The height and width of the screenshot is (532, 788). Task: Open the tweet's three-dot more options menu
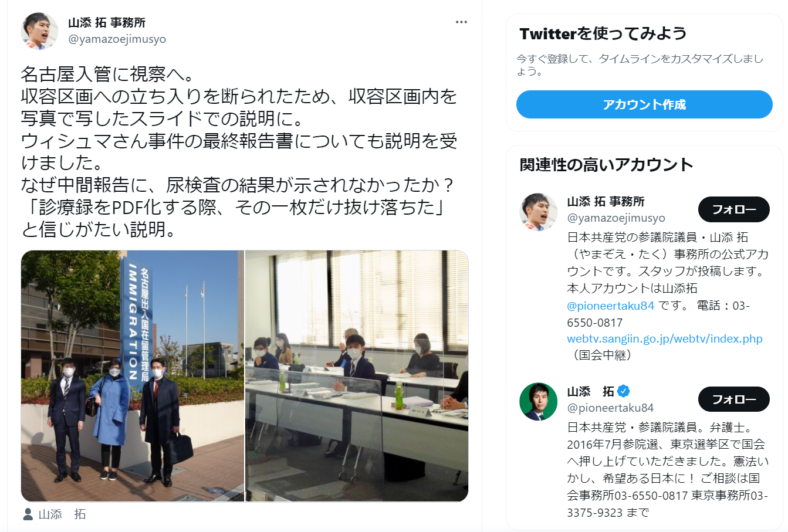pos(461,22)
